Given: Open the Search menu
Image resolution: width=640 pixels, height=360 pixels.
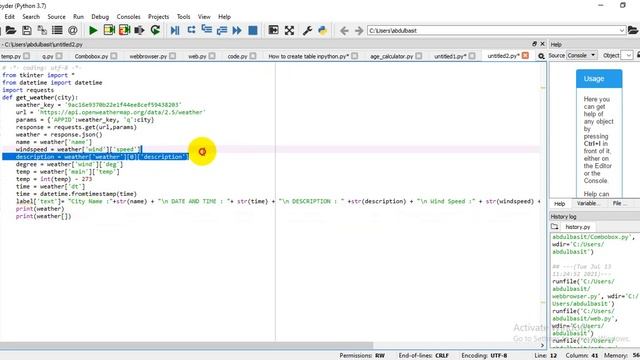Looking at the screenshot, I should (31, 17).
